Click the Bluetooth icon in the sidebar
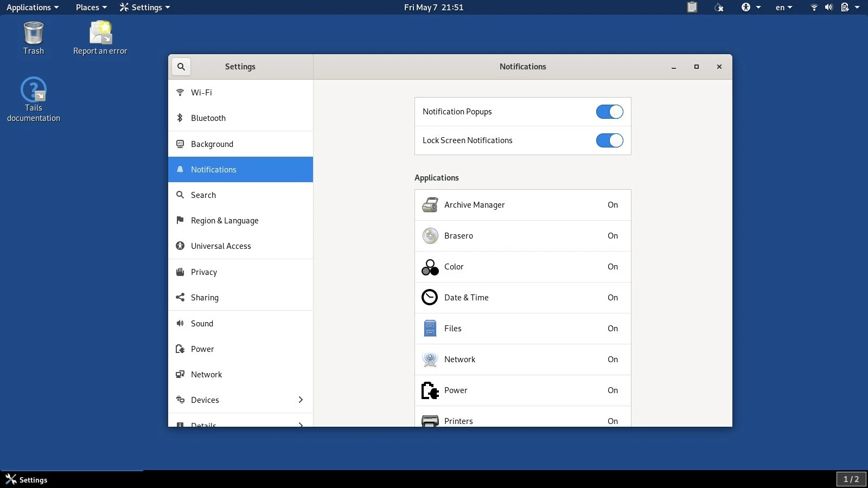The image size is (868, 488). pos(180,118)
